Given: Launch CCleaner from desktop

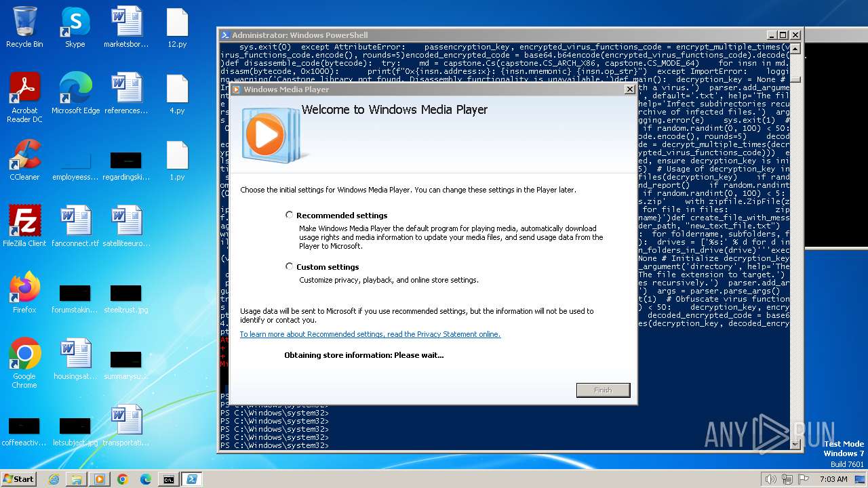Looking at the screenshot, I should (x=24, y=161).
